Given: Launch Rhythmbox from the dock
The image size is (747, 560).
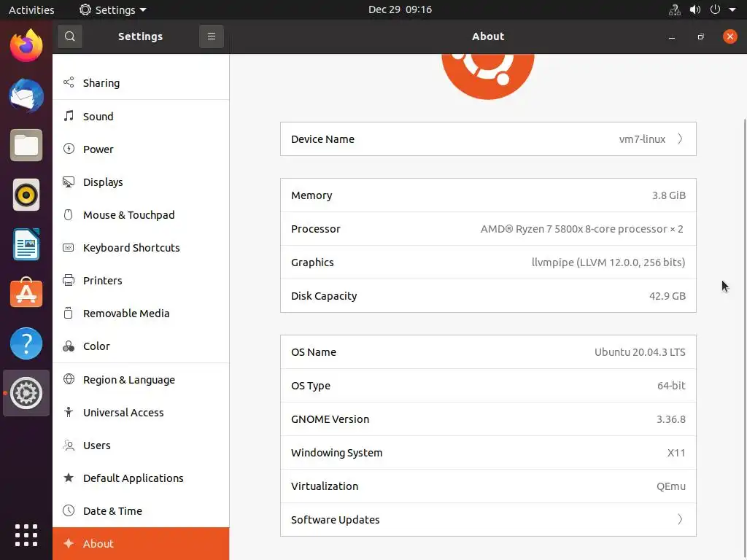Looking at the screenshot, I should 26,195.
